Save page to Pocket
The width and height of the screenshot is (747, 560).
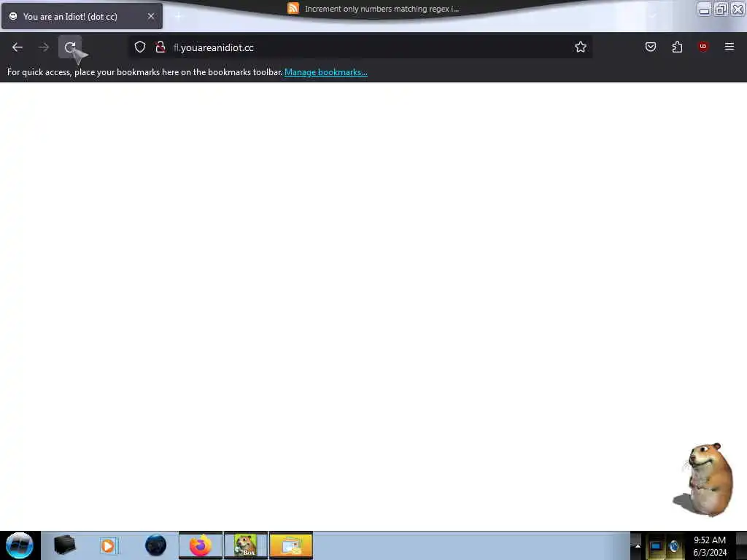[650, 47]
